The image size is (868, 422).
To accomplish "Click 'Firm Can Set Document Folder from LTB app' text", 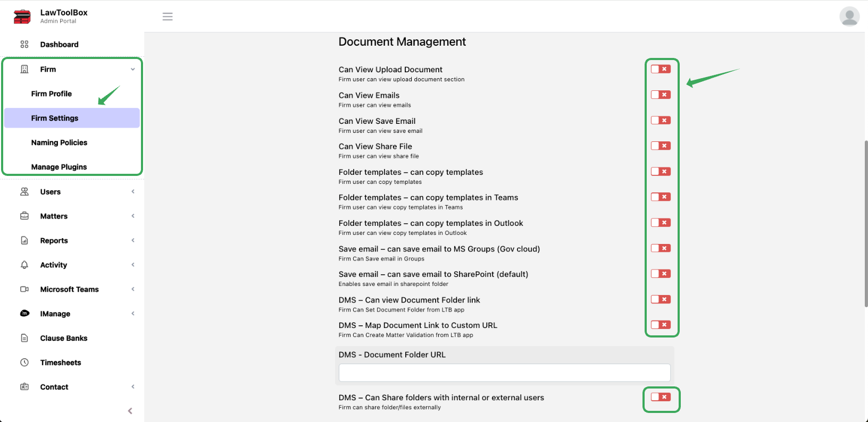I will pyautogui.click(x=402, y=310).
